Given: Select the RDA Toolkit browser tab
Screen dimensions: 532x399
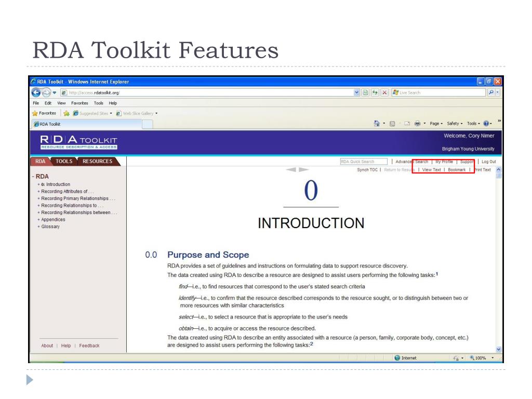Looking at the screenshot, I should [x=87, y=124].
